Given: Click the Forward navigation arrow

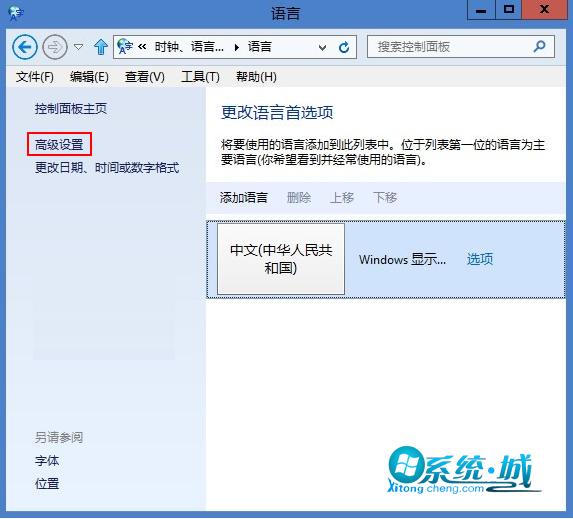Looking at the screenshot, I should coord(55,47).
